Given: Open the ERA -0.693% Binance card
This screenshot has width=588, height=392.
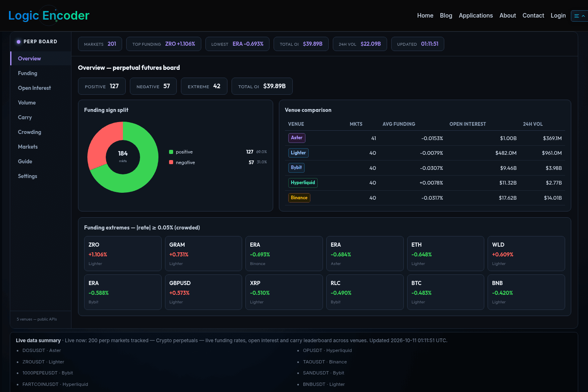Looking at the screenshot, I should click(284, 254).
